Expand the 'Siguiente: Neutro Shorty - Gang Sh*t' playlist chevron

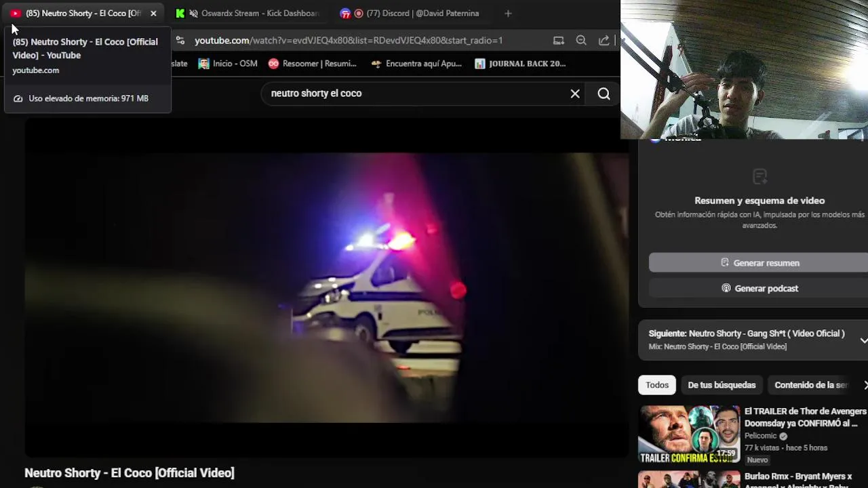tap(863, 340)
